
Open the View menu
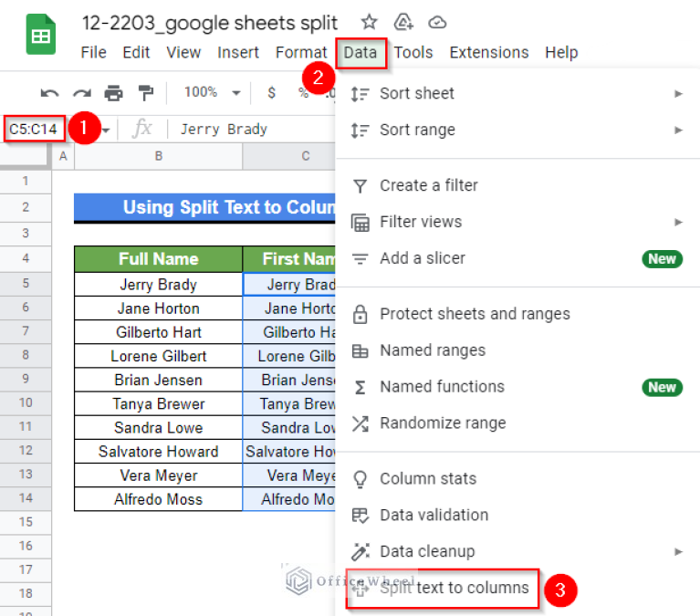(x=183, y=53)
